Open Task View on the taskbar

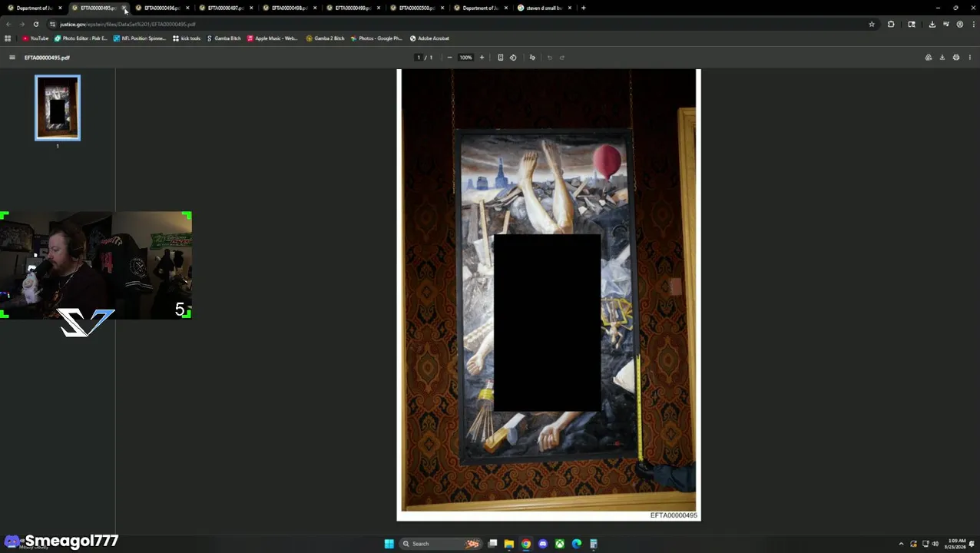(x=492, y=544)
